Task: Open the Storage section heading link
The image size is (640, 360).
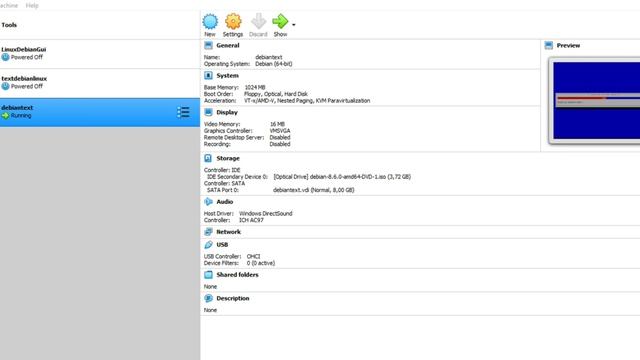Action: (x=228, y=158)
